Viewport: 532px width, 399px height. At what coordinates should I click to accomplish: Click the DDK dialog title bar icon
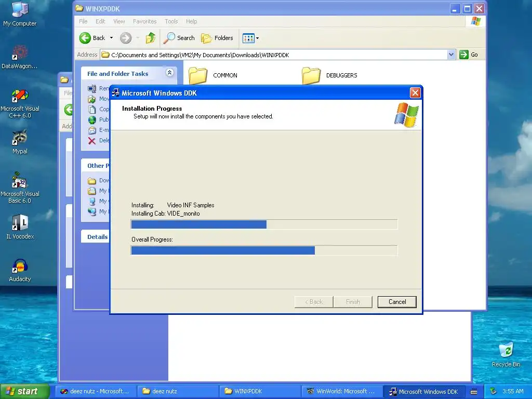(116, 93)
